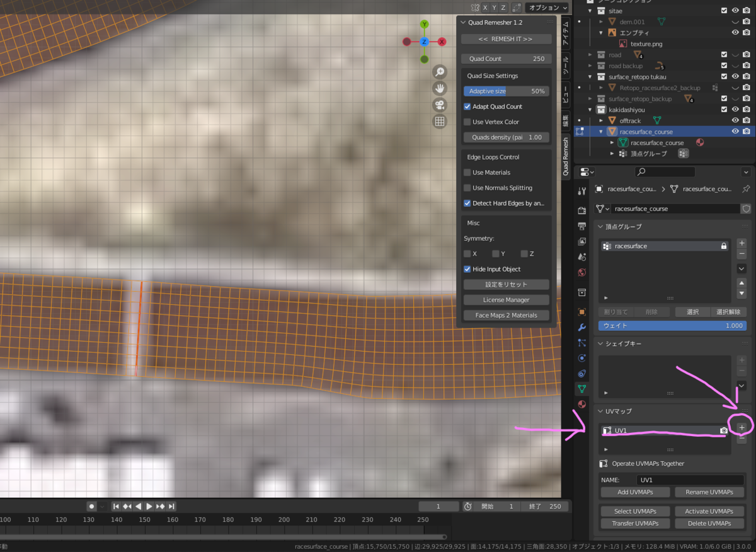Open vertex group specials dropdown arrow
The height and width of the screenshot is (552, 756).
point(742,268)
